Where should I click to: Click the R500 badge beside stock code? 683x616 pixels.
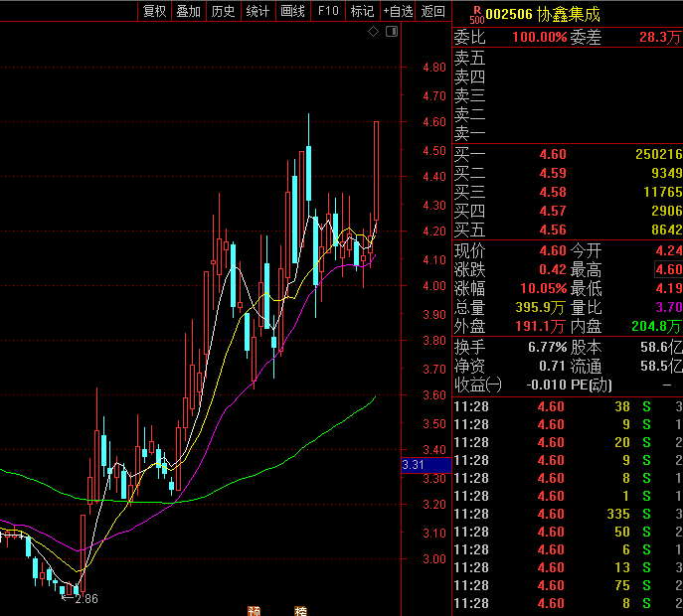click(x=475, y=15)
